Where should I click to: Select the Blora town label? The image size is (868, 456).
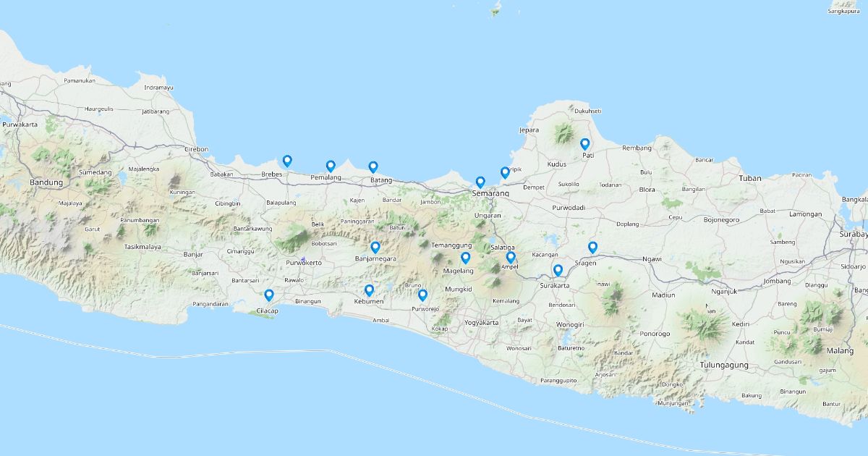pos(647,190)
